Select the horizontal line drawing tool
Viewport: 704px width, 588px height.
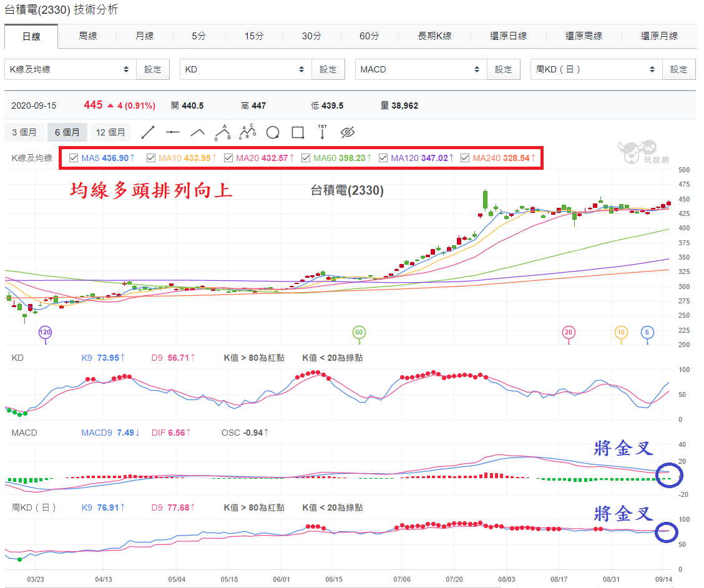coord(172,132)
